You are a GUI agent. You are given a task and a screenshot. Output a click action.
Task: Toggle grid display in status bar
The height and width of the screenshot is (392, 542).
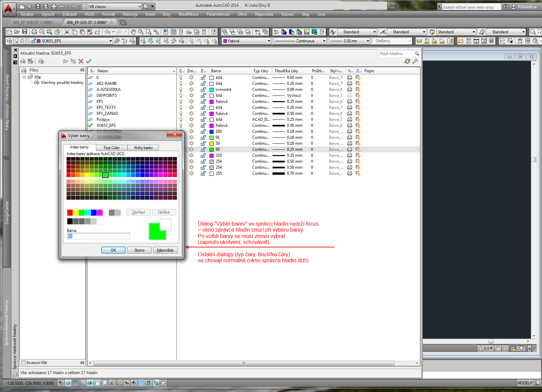(x=75, y=383)
